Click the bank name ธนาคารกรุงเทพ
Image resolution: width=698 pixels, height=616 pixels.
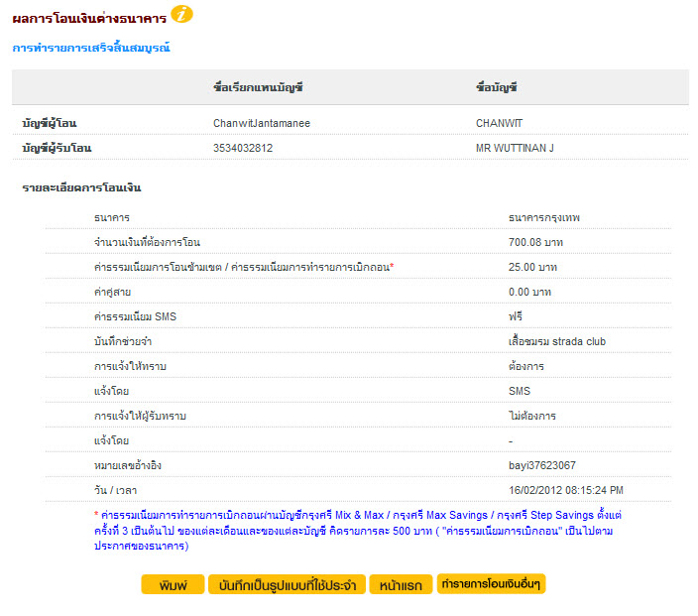click(x=543, y=217)
